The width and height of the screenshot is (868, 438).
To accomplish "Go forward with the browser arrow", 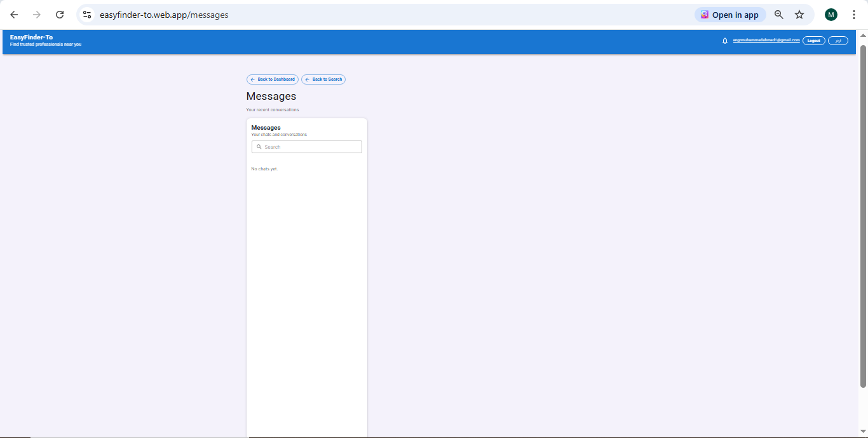I will (37, 15).
